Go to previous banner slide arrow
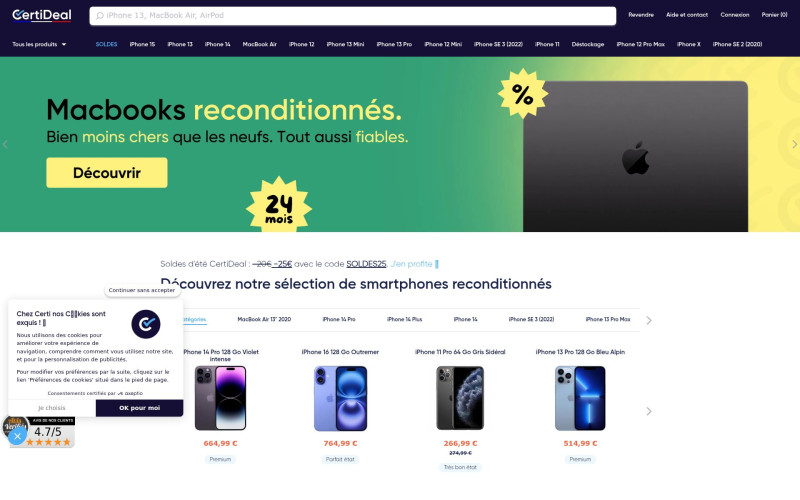800x500 pixels. [5, 144]
